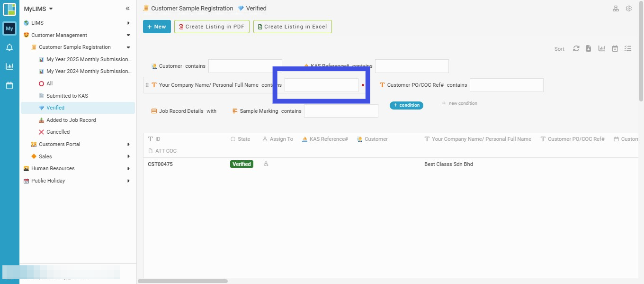The height and width of the screenshot is (284, 644).
Task: Click Best Classs Sdn Bhd cell
Action: pyautogui.click(x=448, y=164)
